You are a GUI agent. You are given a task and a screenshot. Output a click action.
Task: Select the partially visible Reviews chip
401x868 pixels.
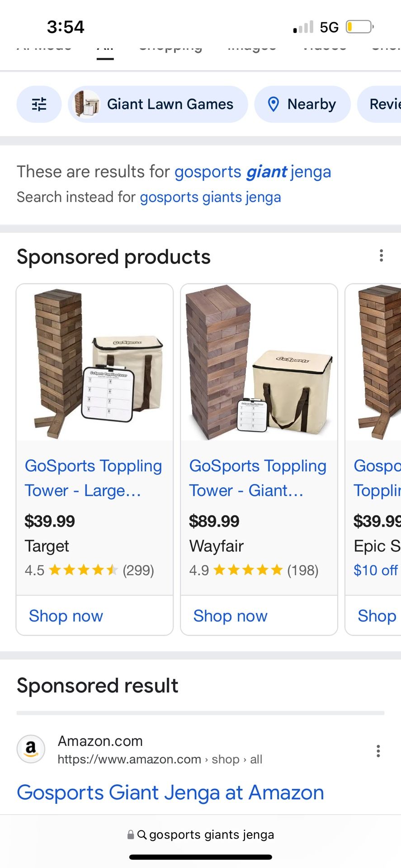click(x=379, y=104)
